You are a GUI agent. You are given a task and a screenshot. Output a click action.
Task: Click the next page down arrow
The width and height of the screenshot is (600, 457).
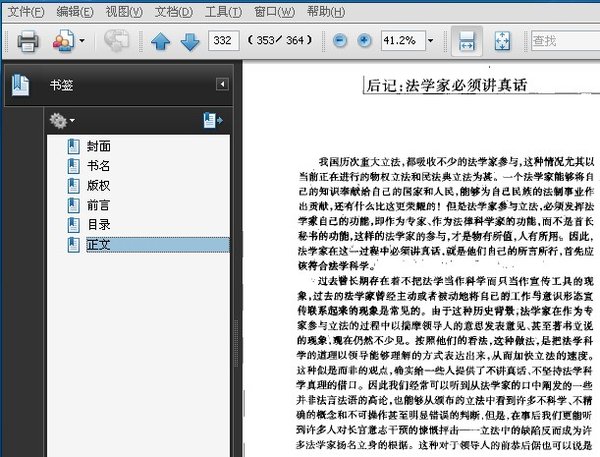189,41
